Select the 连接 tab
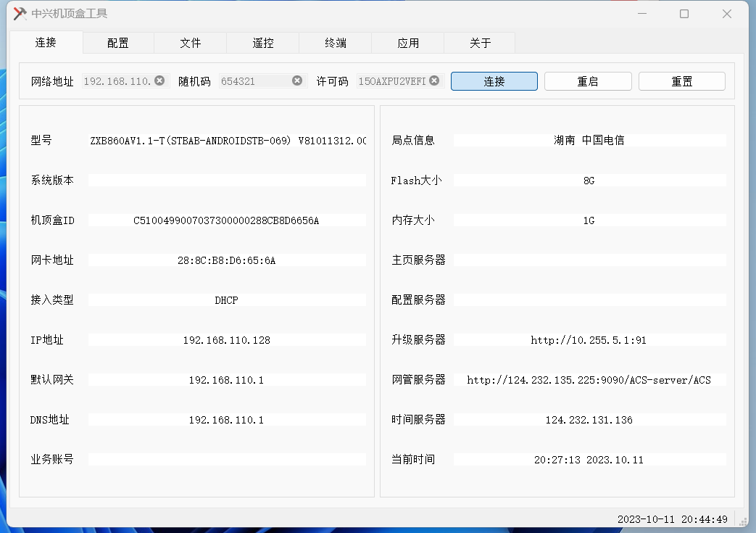756x533 pixels. pos(45,43)
